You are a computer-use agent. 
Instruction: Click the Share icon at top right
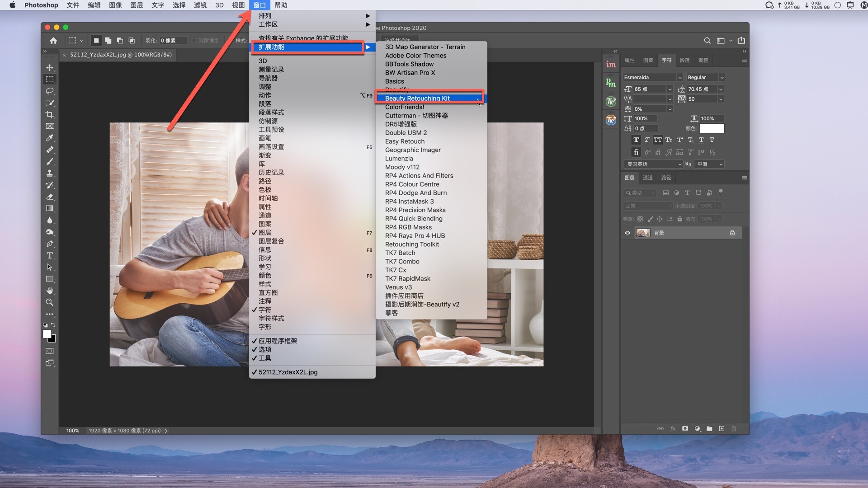741,40
